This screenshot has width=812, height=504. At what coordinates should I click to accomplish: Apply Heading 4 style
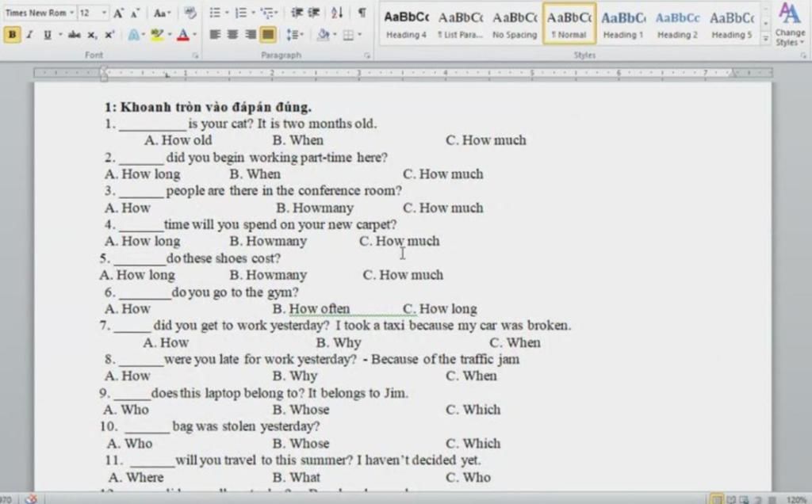[407, 24]
